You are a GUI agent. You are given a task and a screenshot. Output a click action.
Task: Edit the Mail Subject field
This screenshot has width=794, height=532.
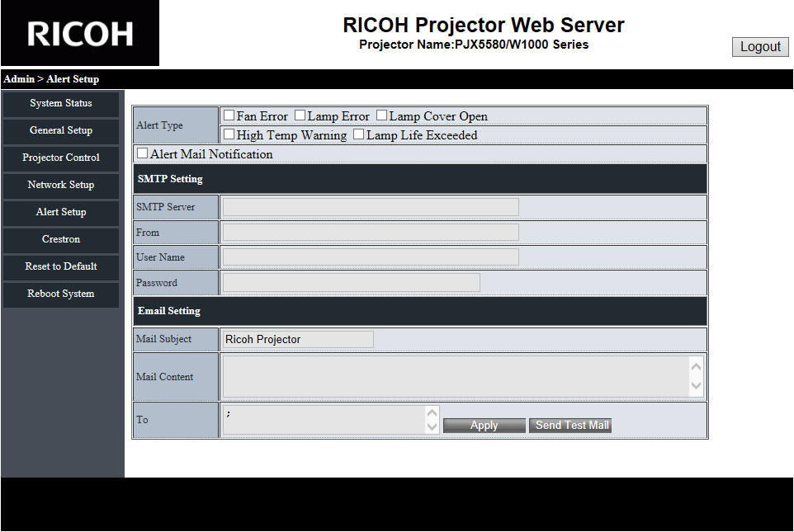tap(298, 339)
